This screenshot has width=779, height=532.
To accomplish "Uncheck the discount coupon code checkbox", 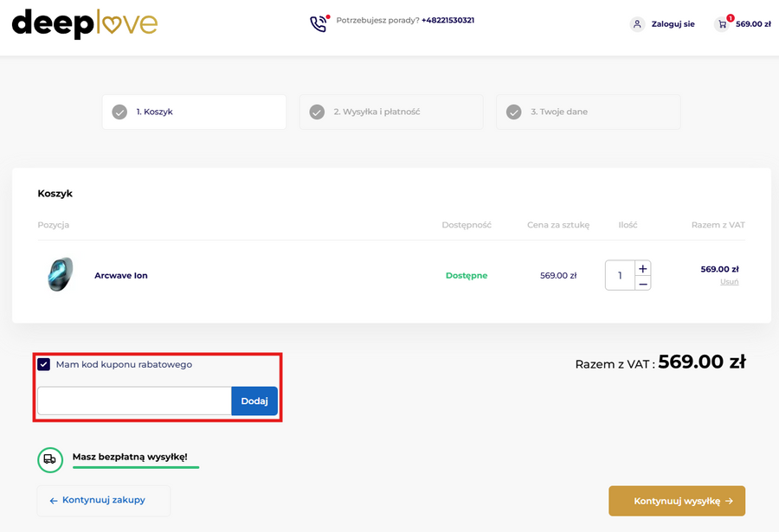I will pos(44,364).
